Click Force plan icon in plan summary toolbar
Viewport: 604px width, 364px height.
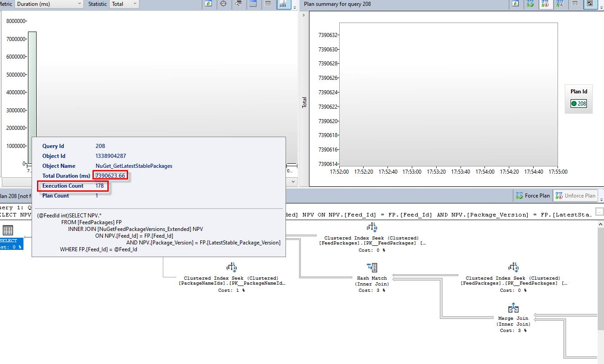coord(530,4)
